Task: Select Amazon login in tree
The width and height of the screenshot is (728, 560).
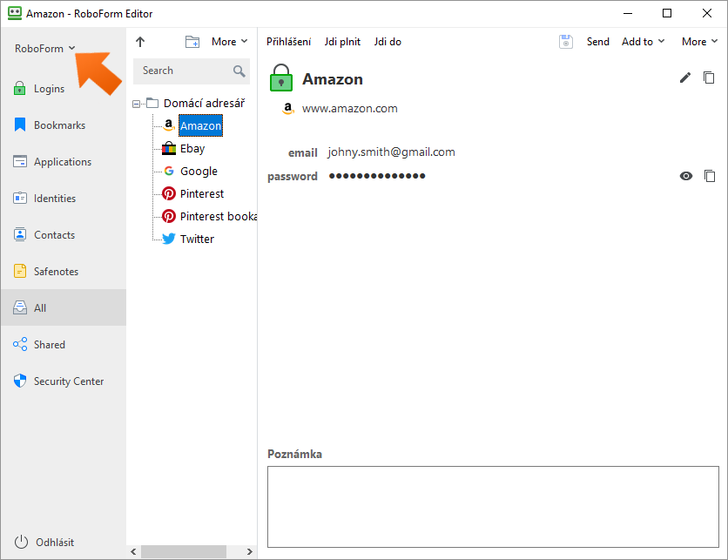Action: 200,125
